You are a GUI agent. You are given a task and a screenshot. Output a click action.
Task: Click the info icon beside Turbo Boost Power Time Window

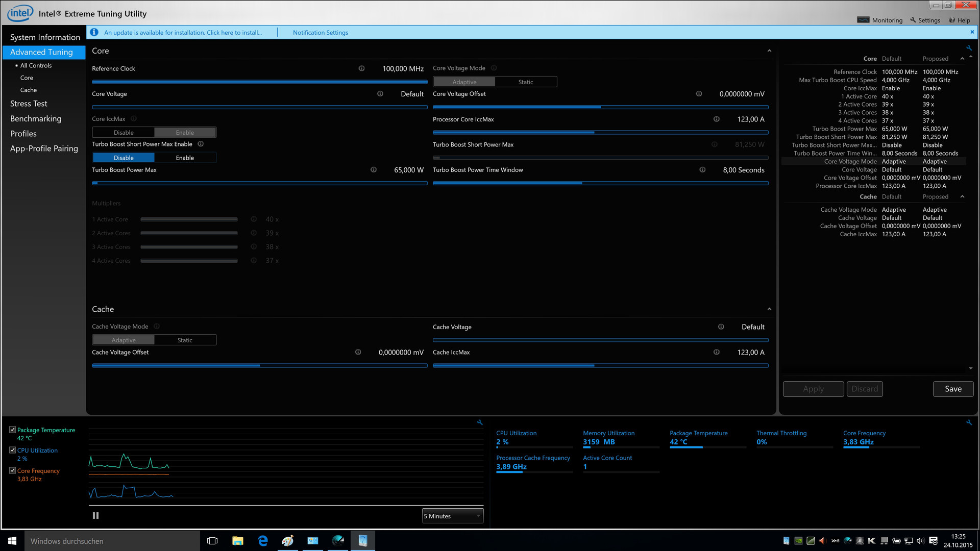click(702, 170)
